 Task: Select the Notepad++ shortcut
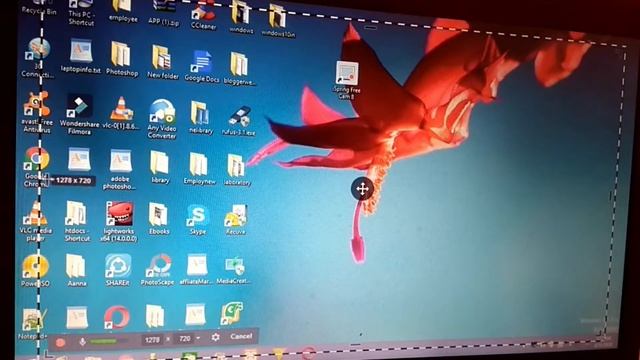[33, 324]
